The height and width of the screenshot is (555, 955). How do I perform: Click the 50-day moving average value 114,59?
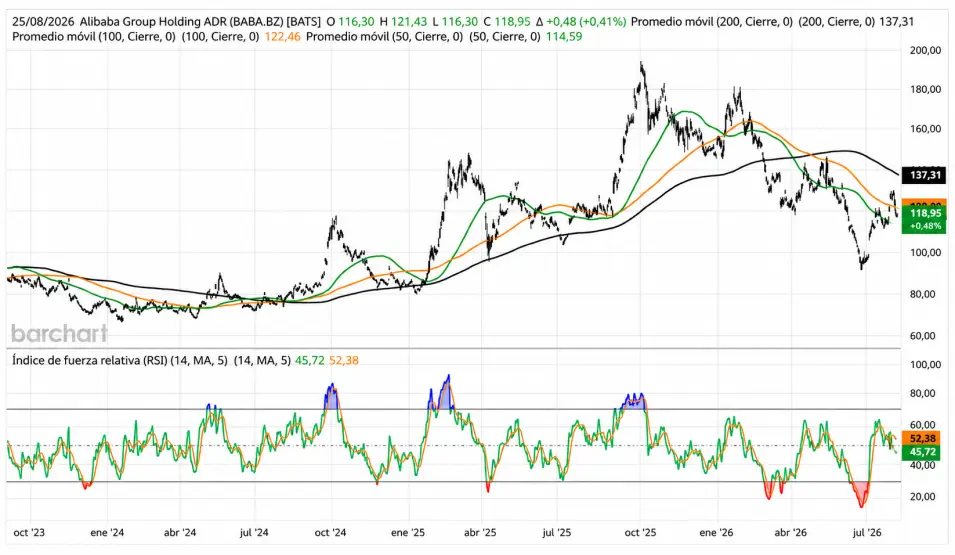click(564, 37)
